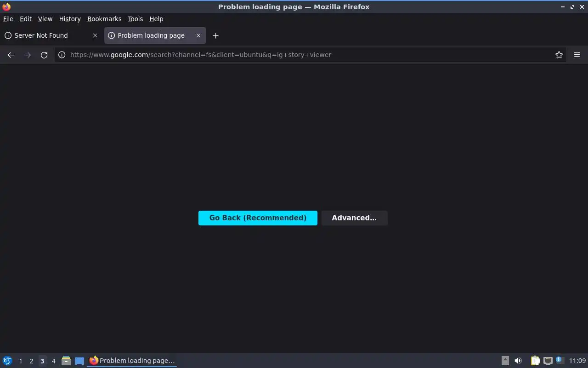The height and width of the screenshot is (368, 588).
Task: Open the file manager taskbar icon
Action: tap(66, 361)
